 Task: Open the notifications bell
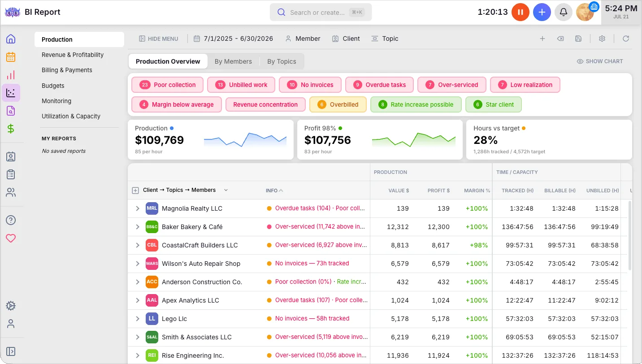point(564,12)
